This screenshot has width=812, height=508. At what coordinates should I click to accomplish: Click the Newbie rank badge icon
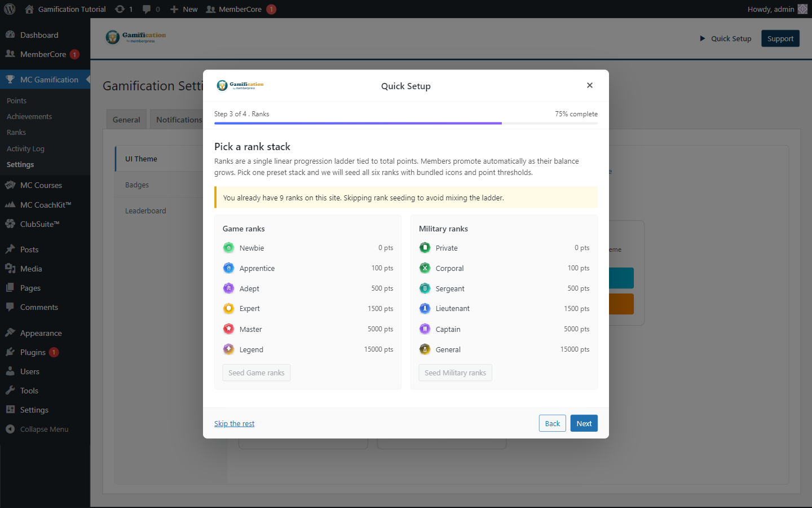pos(228,248)
